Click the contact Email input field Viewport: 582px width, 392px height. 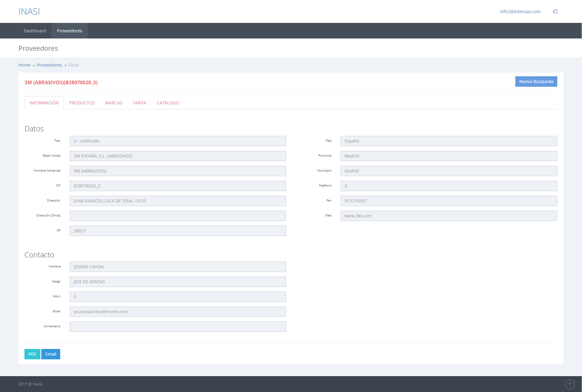coord(178,312)
